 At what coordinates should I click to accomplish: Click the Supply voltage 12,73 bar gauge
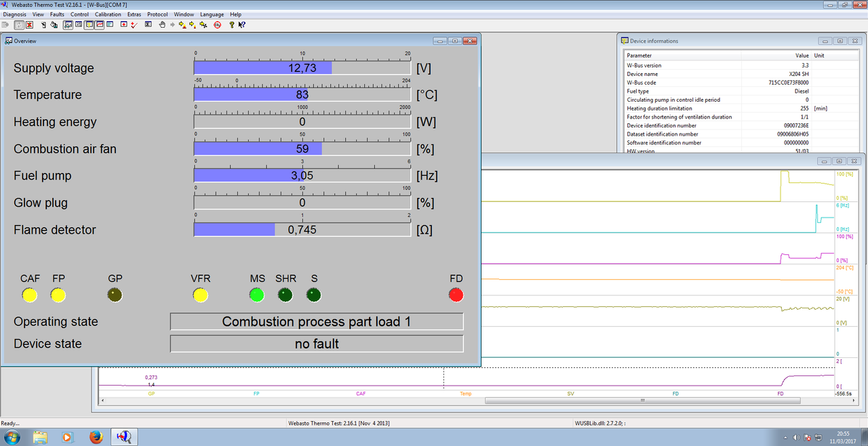[x=302, y=68]
